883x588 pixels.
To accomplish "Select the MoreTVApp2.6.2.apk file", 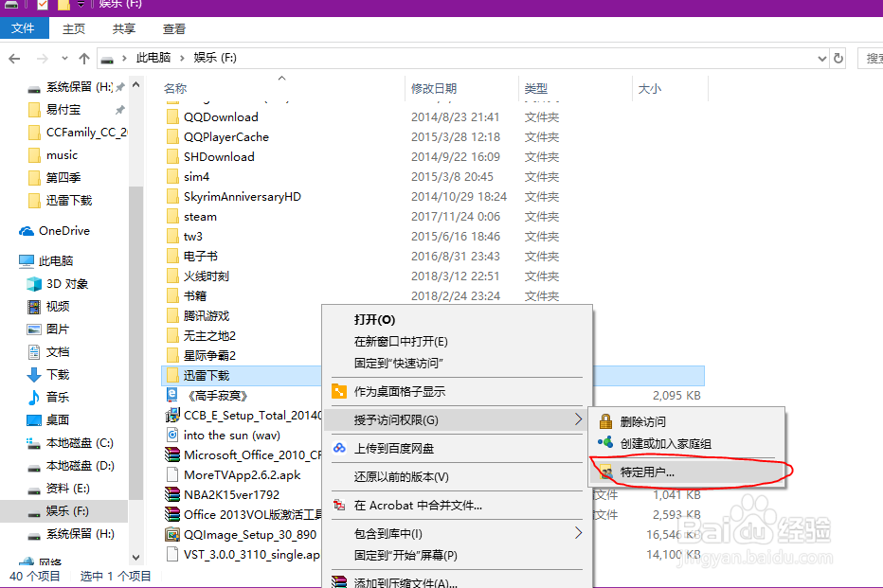I will (x=243, y=475).
